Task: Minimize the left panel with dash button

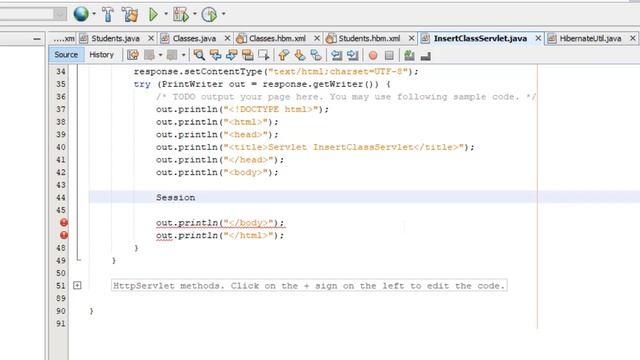Action: click(37, 39)
